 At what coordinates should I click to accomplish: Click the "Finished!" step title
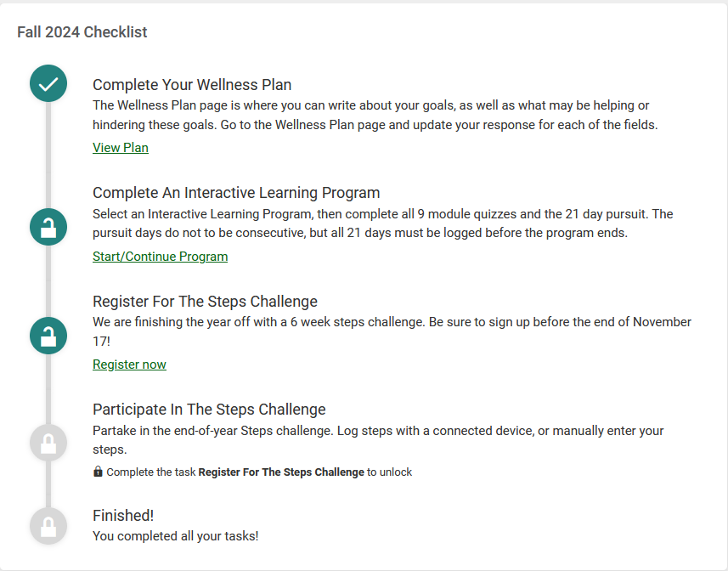(123, 516)
